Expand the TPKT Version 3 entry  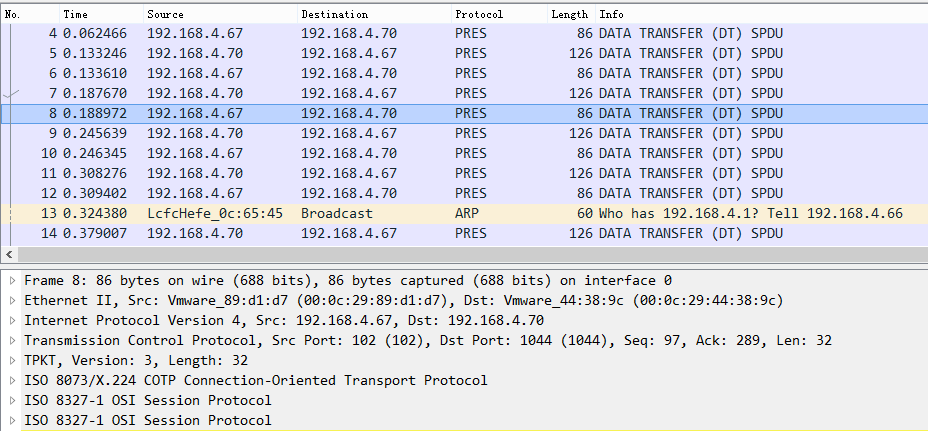13,361
